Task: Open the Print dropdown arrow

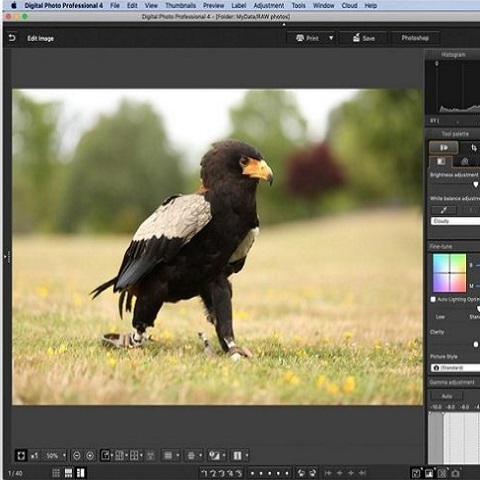Action: 331,38
